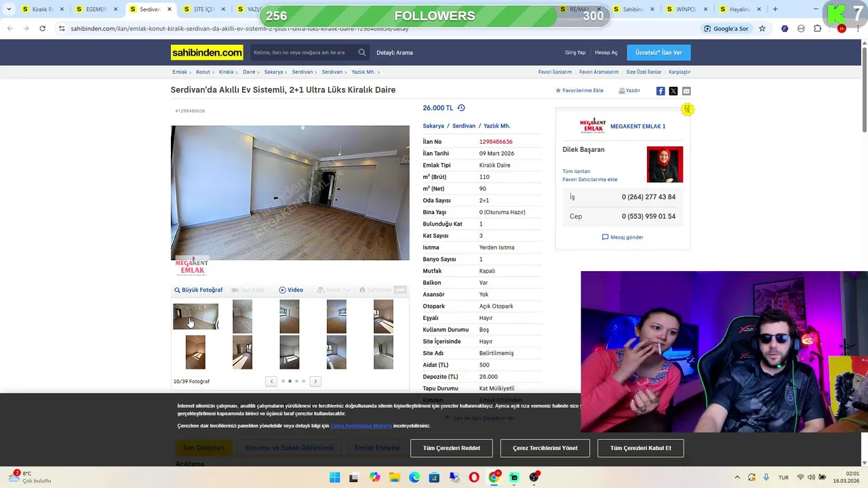Open browser extensions puzzle icon
Viewport: 868px width, 488px height.
tap(817, 28)
